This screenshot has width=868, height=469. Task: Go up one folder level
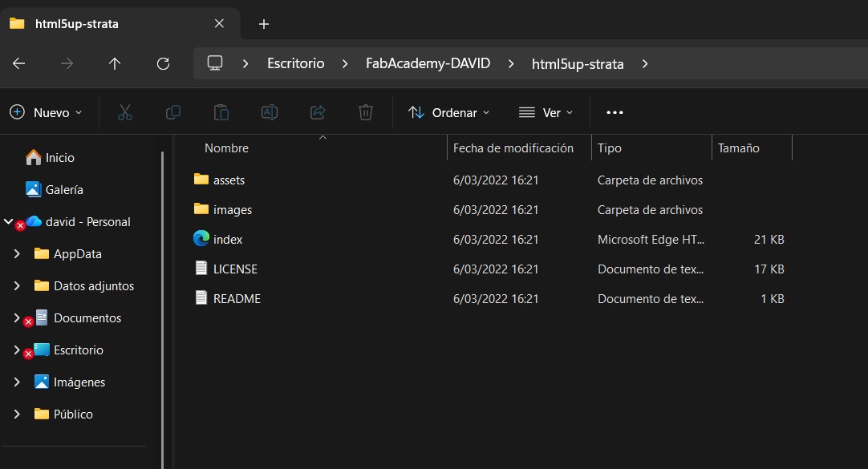pyautogui.click(x=115, y=63)
